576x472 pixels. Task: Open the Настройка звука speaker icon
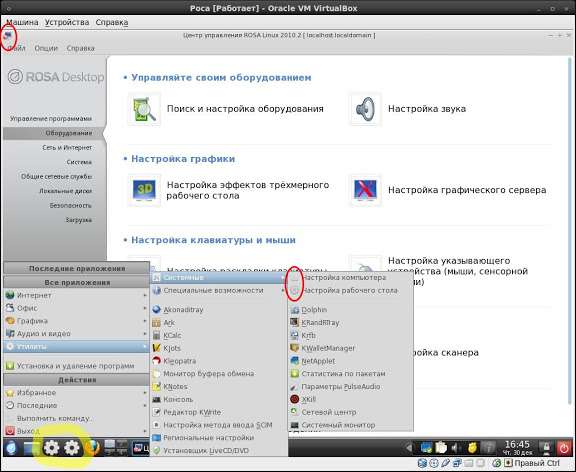coord(366,109)
